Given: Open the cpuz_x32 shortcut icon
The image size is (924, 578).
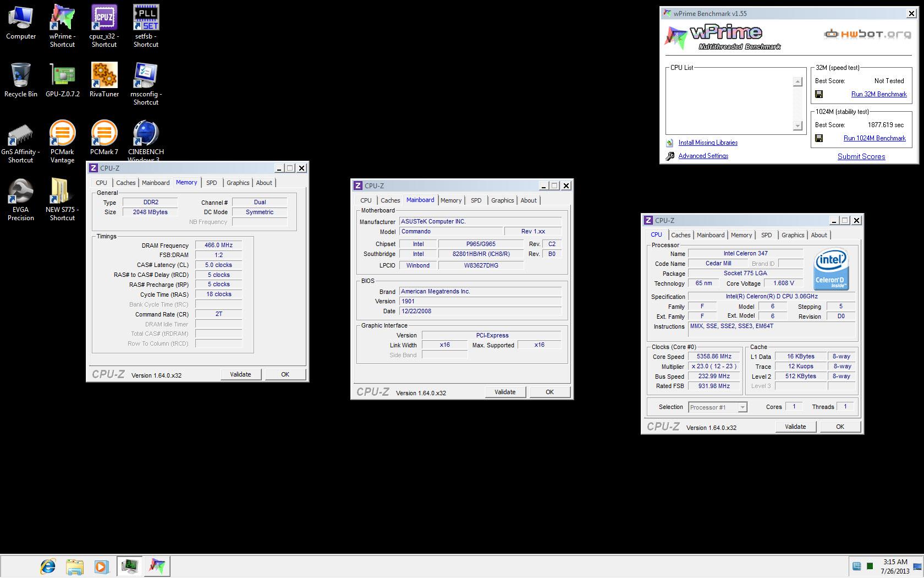Looking at the screenshot, I should tap(104, 26).
